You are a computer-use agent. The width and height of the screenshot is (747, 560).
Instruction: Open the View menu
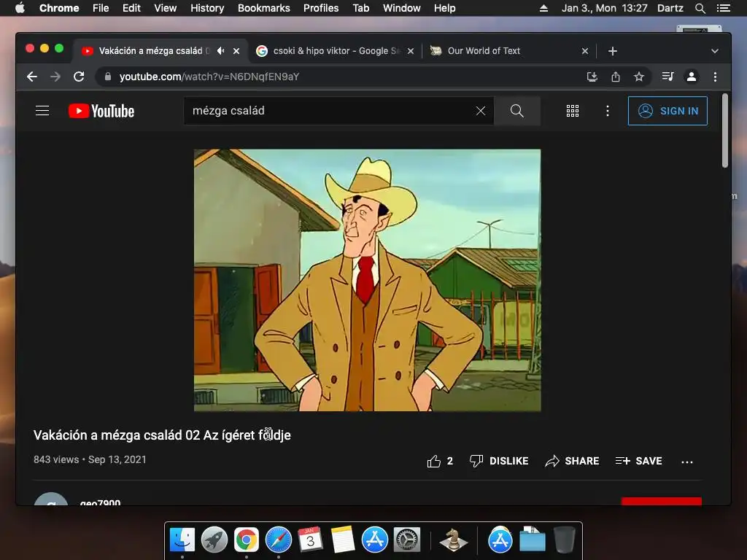tap(166, 8)
